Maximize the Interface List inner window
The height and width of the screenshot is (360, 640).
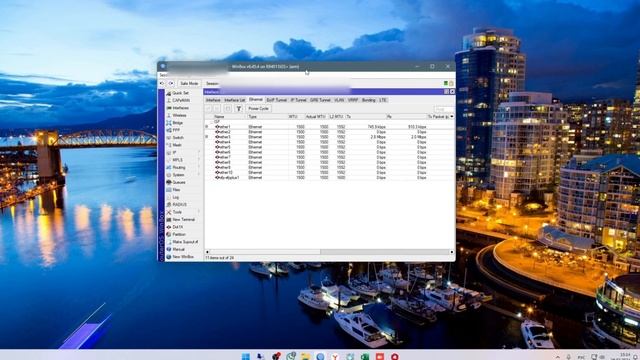click(447, 92)
